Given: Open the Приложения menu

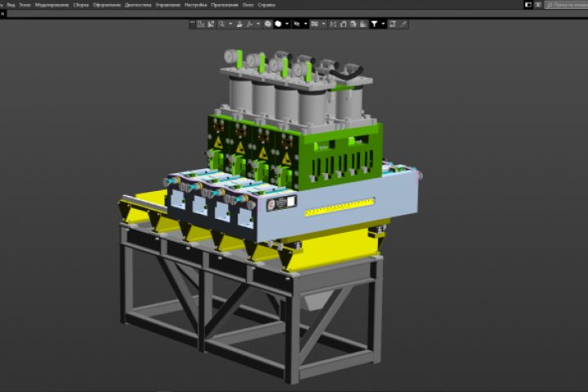Looking at the screenshot, I should [x=225, y=5].
